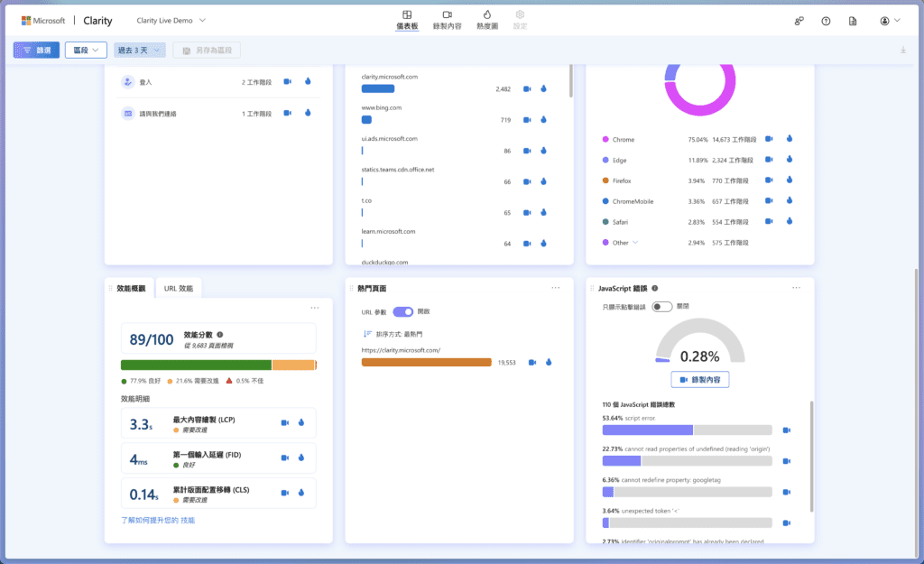Click the download icon in filter bar
This screenshot has height=564, width=924.
pyautogui.click(x=902, y=50)
